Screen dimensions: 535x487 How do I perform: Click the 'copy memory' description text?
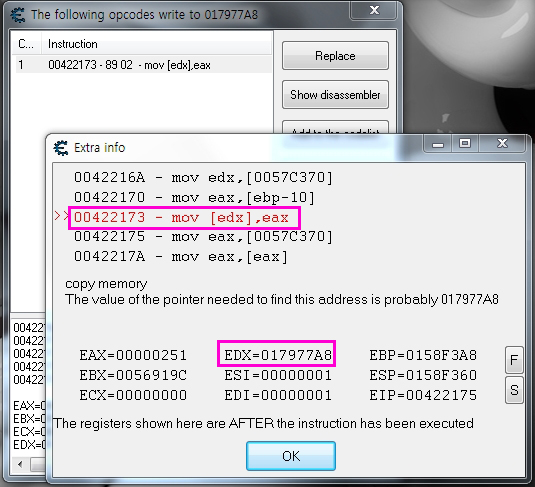[x=106, y=284]
